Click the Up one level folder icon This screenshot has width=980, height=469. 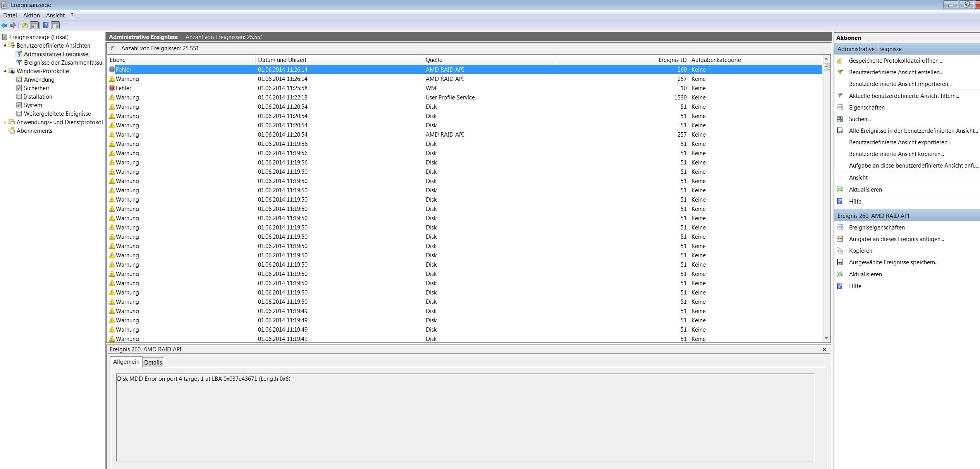pyautogui.click(x=25, y=26)
